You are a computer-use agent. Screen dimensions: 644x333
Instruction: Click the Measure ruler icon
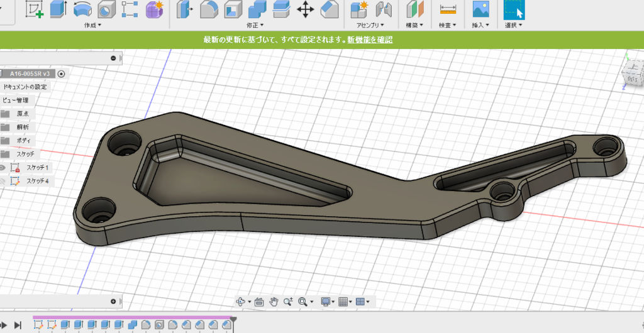[x=447, y=9]
